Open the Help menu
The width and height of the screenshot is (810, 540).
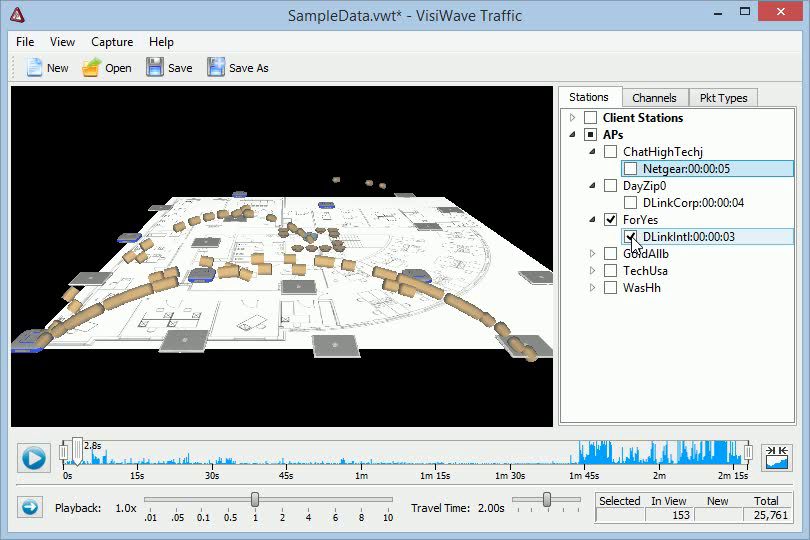click(x=161, y=42)
